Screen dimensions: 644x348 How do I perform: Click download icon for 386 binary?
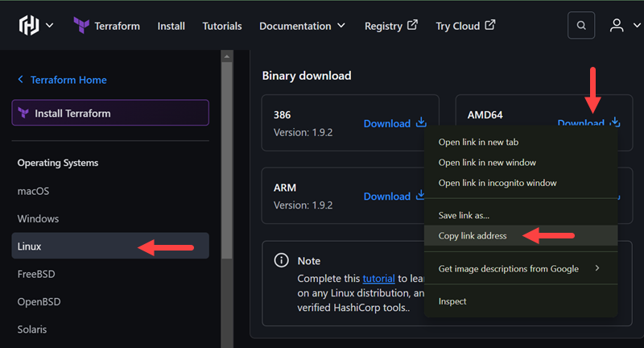[x=421, y=122]
